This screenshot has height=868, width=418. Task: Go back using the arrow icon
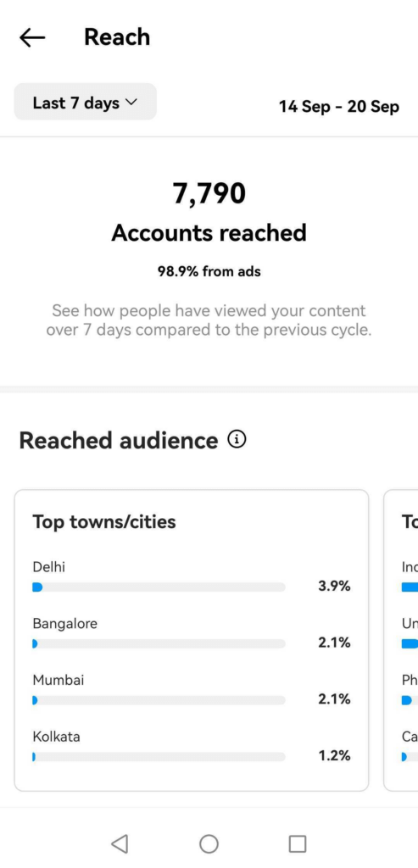click(32, 37)
